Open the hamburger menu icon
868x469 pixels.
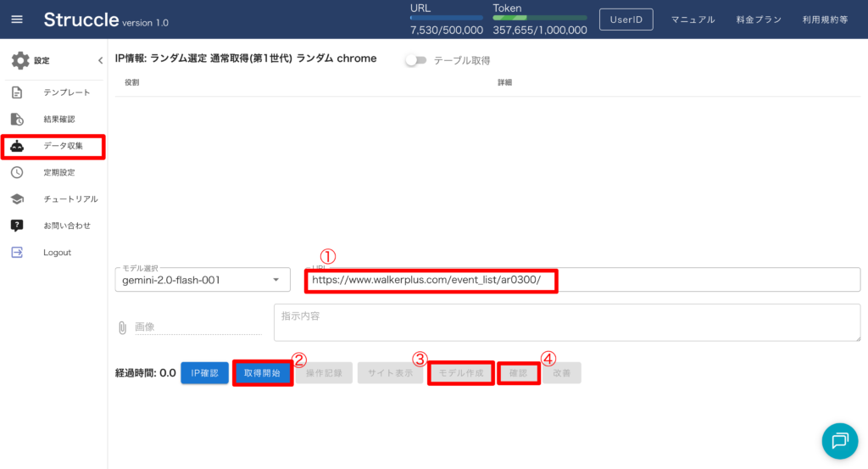pyautogui.click(x=18, y=20)
